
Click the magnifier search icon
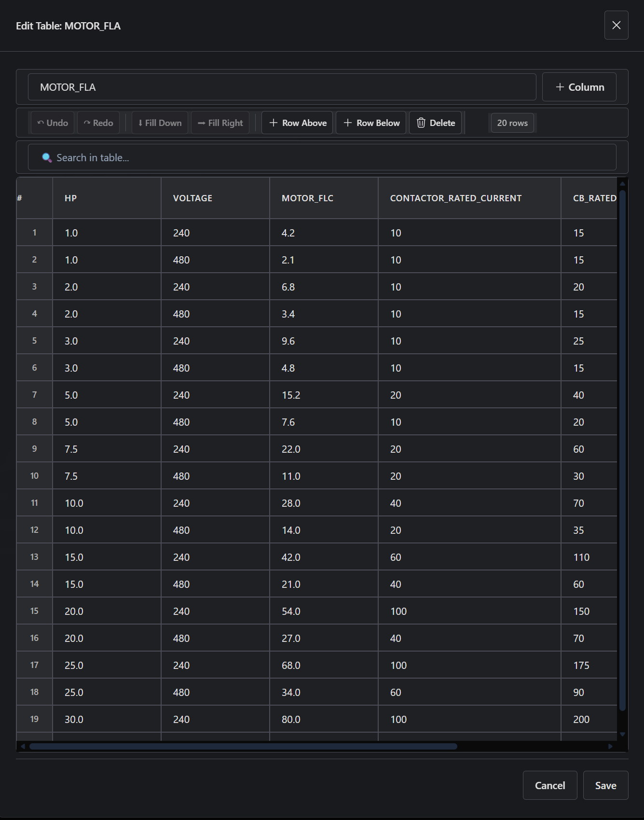47,158
